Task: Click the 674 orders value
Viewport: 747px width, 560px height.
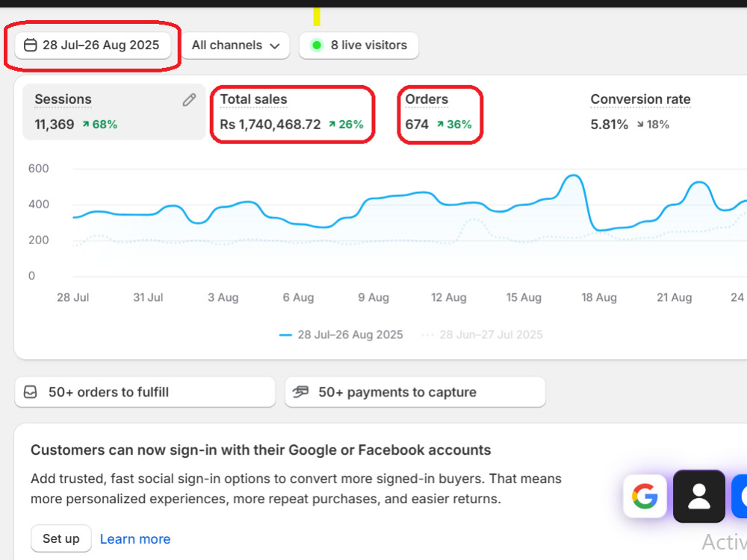Action: (x=417, y=124)
